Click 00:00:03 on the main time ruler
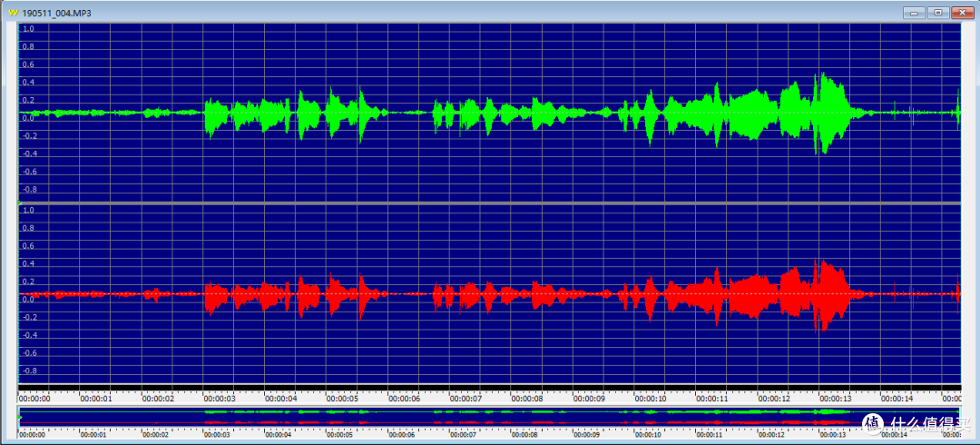This screenshot has height=445, width=980. tap(219, 398)
